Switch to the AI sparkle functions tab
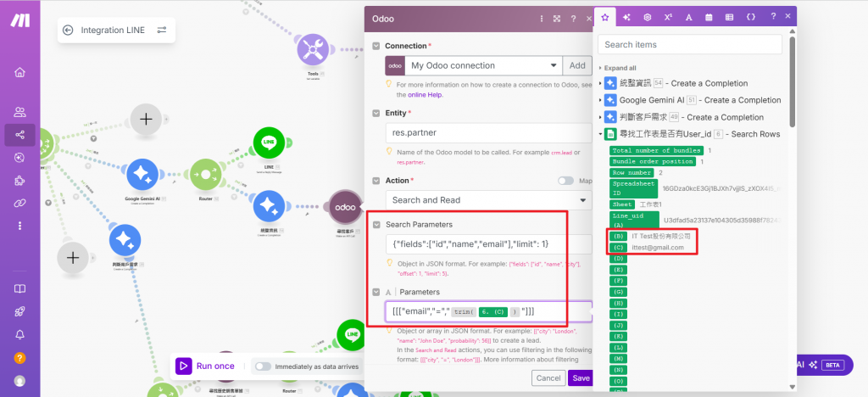The image size is (868, 397). point(626,17)
